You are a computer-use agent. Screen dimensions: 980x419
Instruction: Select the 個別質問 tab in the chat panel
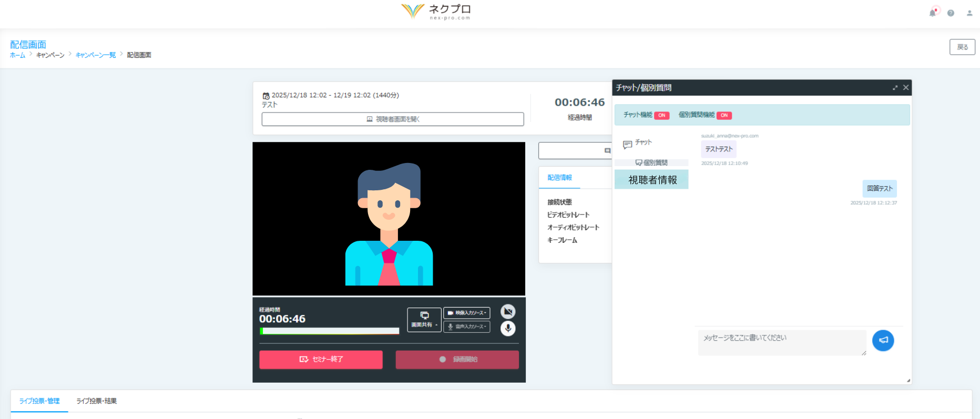coord(651,163)
